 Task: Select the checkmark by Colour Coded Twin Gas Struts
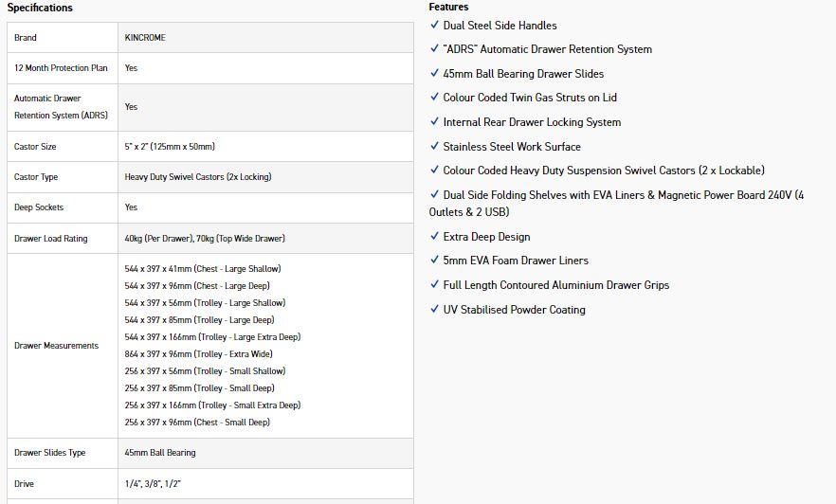pos(434,98)
